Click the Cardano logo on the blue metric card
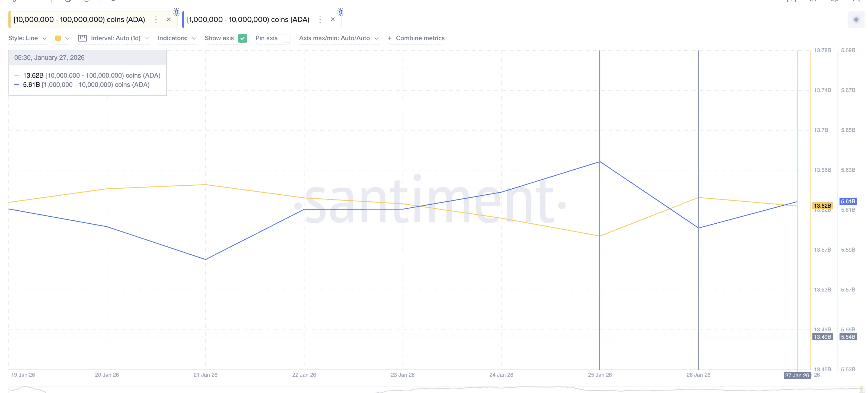Viewport: 868px width, 393px height. click(x=340, y=12)
